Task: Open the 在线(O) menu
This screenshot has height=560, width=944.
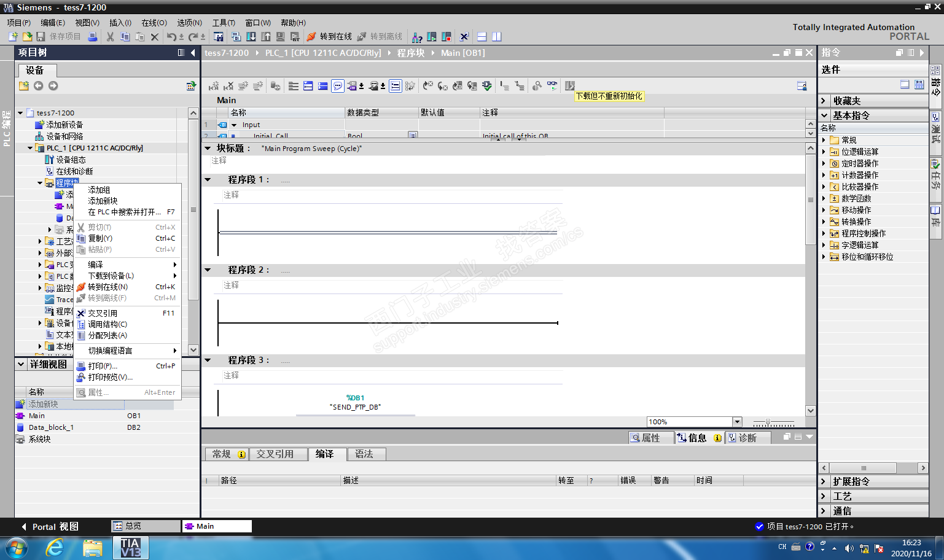Action: (x=154, y=23)
